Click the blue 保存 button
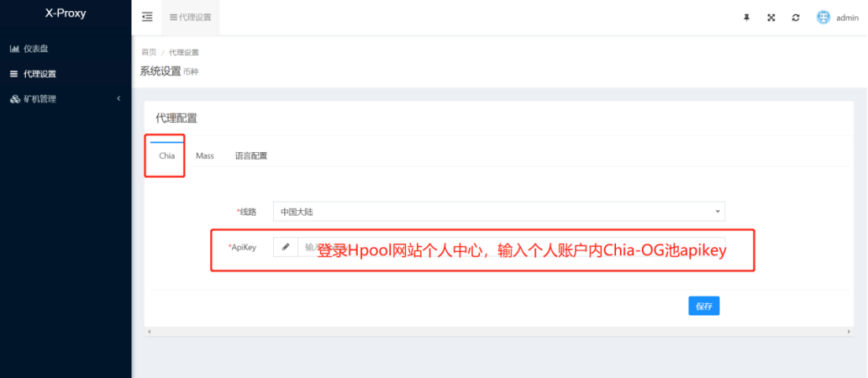The width and height of the screenshot is (868, 378). click(703, 306)
